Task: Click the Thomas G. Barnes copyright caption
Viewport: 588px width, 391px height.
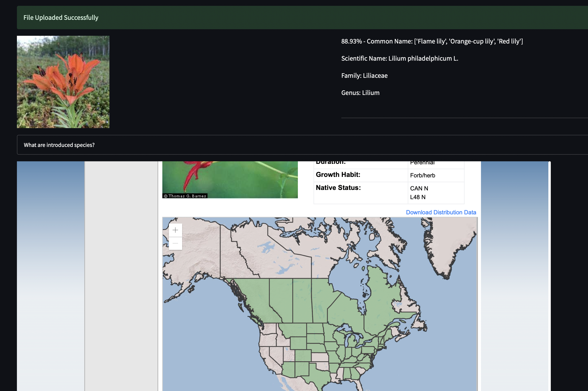Action: [185, 196]
